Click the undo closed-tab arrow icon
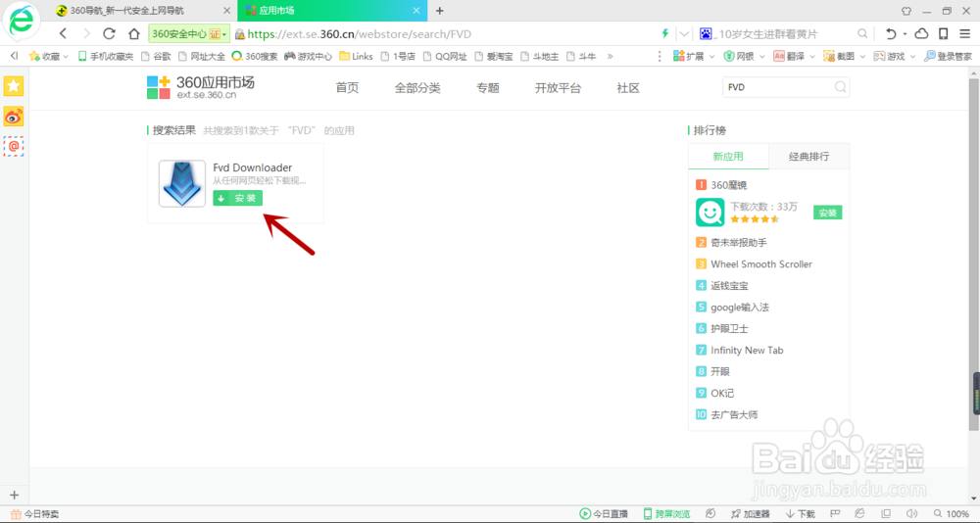The height and width of the screenshot is (523, 980). click(891, 33)
